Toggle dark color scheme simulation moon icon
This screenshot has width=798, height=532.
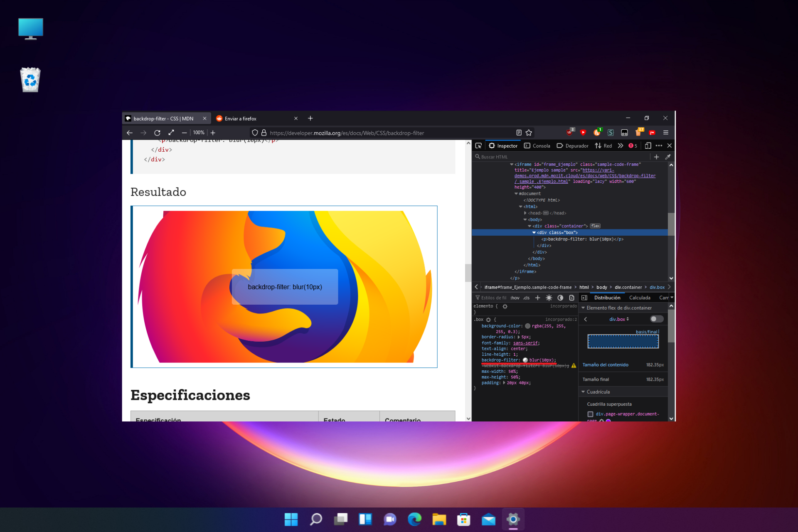560,298
